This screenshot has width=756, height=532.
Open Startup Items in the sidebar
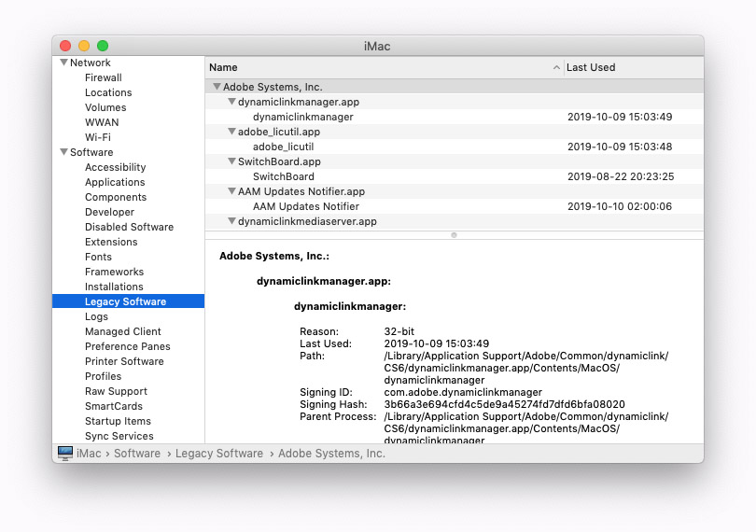point(118,422)
